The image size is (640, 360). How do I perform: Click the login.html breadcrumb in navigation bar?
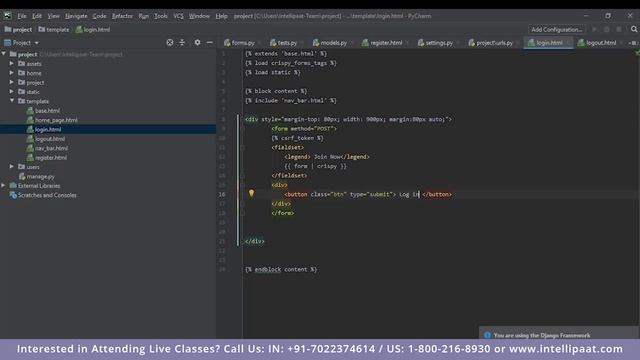pyautogui.click(x=93, y=29)
